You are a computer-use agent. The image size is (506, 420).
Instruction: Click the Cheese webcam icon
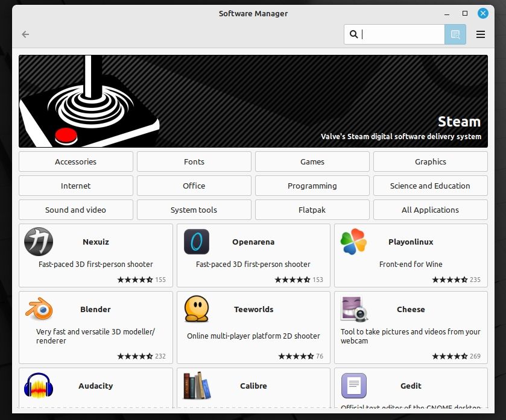click(x=354, y=309)
